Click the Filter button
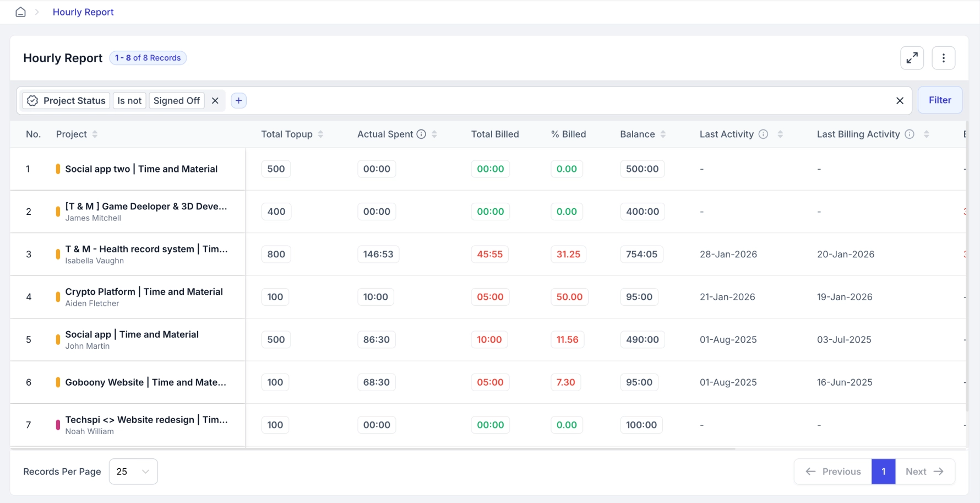The image size is (980, 503). (x=940, y=100)
